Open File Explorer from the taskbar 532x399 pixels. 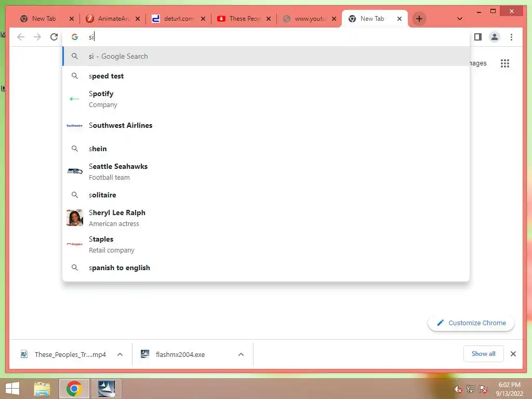pyautogui.click(x=42, y=389)
